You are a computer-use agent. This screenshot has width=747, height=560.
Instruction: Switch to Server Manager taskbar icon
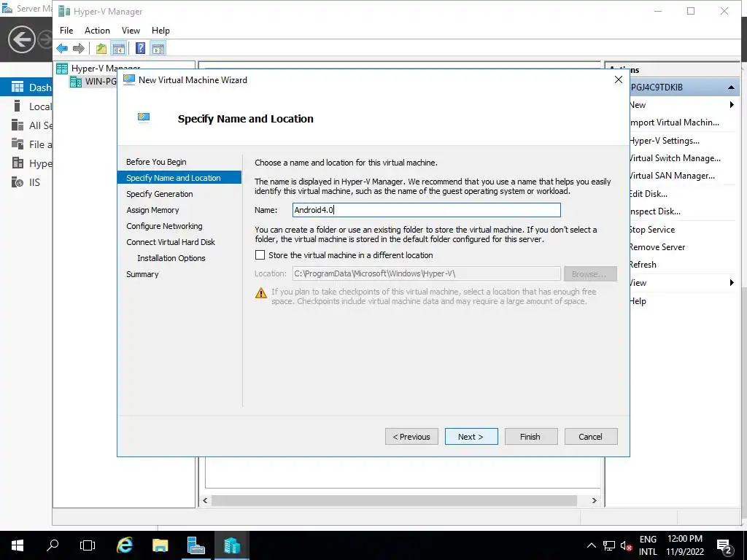click(x=196, y=545)
